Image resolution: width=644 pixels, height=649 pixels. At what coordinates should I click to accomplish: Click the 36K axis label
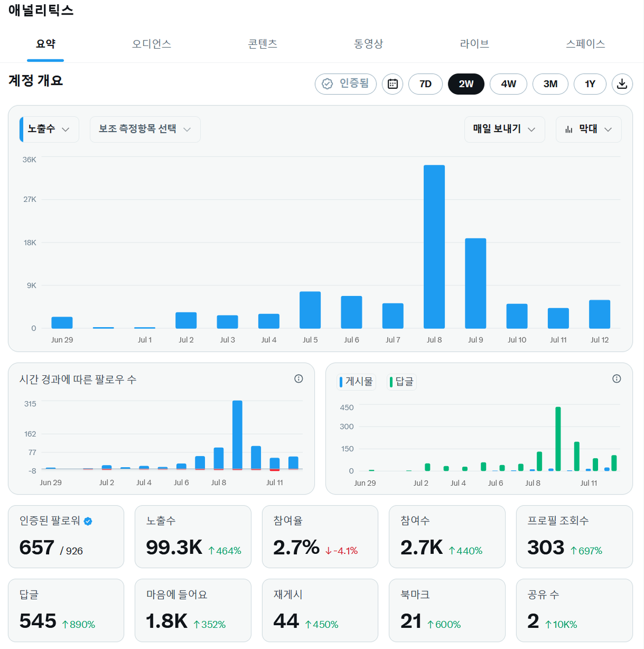pyautogui.click(x=29, y=160)
